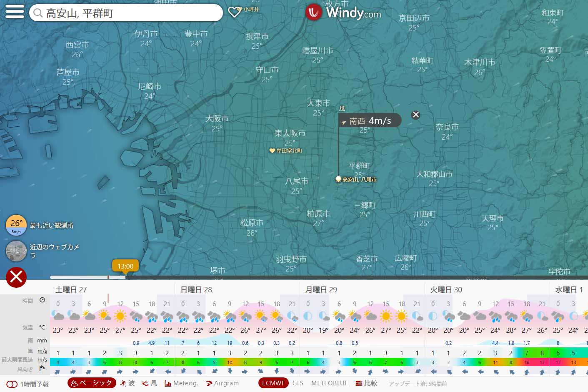Screen dimensions: 588x392
Task: Switch to the 風 wind tab
Action: 150,383
